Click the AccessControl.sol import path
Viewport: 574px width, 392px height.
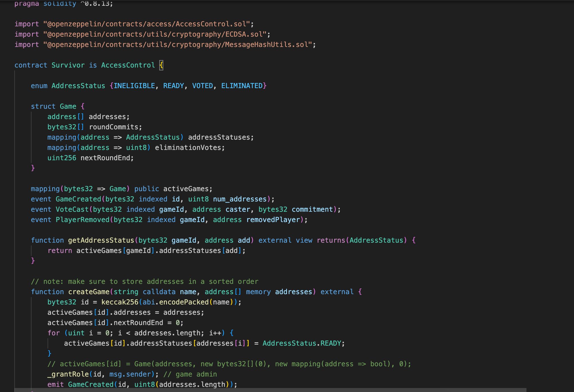coord(147,24)
